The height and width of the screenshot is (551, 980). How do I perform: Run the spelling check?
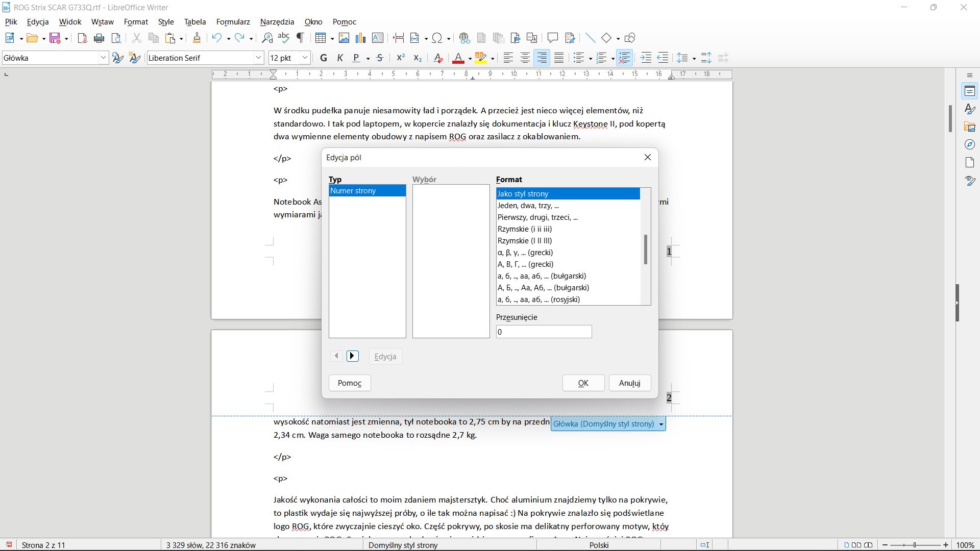(284, 38)
